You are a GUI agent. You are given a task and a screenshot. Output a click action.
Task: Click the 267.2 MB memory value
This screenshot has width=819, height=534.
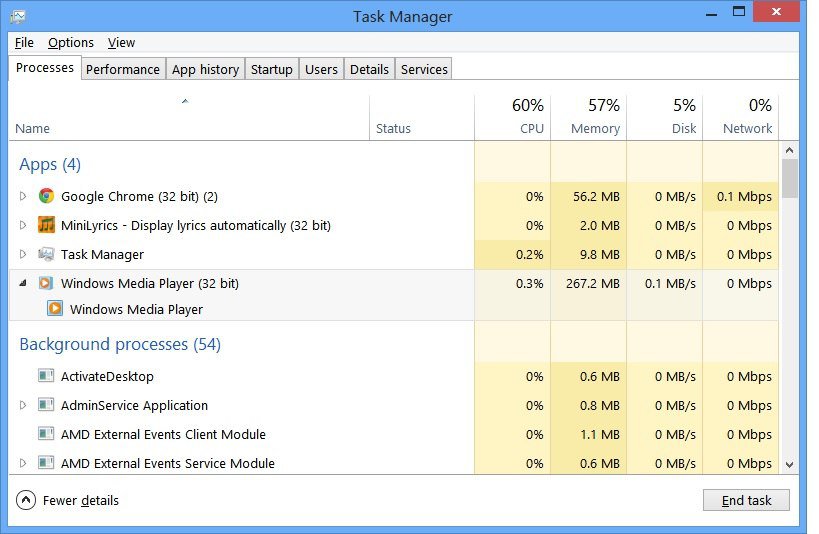point(593,283)
